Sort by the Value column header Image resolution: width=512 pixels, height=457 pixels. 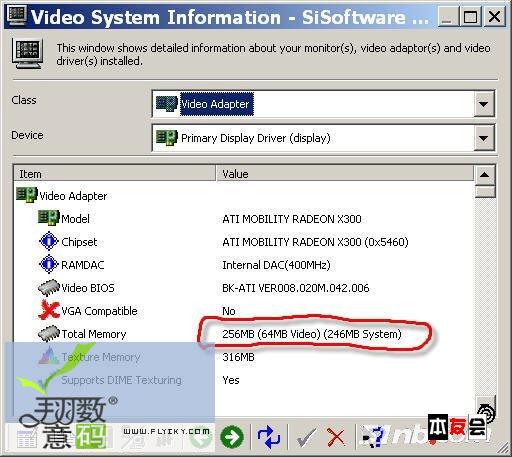point(345,174)
